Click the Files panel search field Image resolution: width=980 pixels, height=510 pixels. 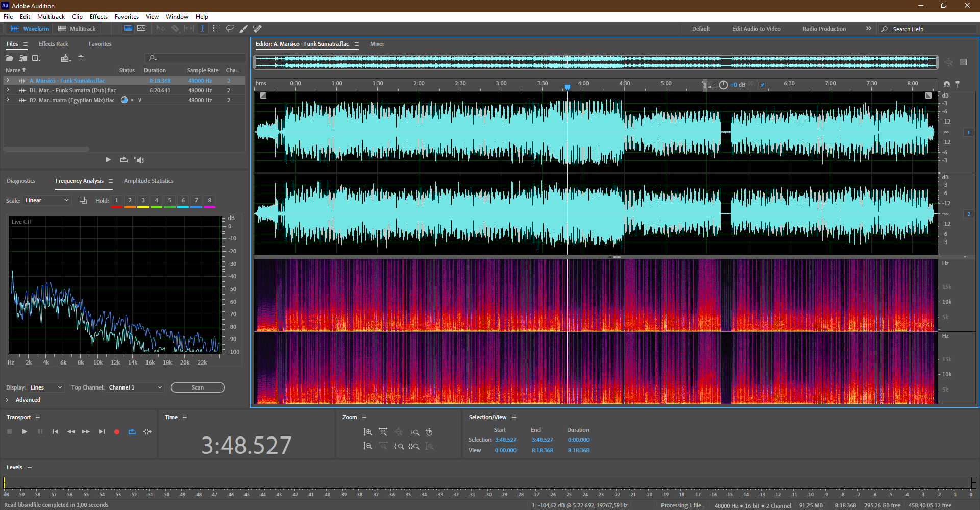(x=195, y=58)
